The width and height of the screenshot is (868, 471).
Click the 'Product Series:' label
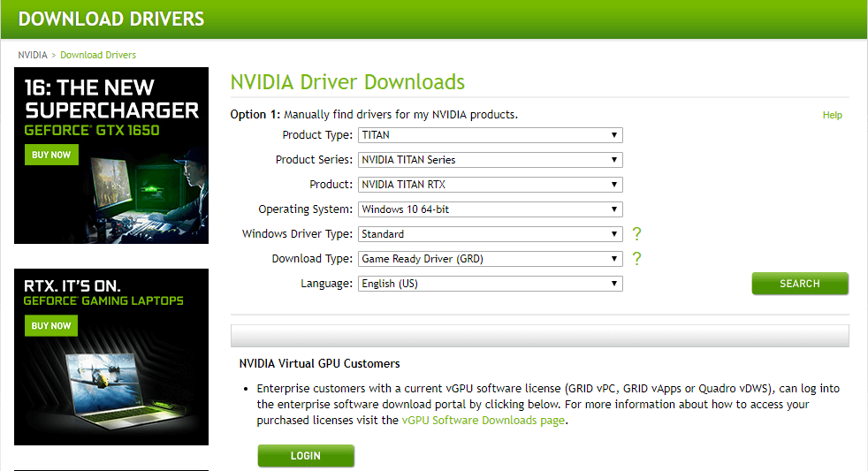(314, 160)
